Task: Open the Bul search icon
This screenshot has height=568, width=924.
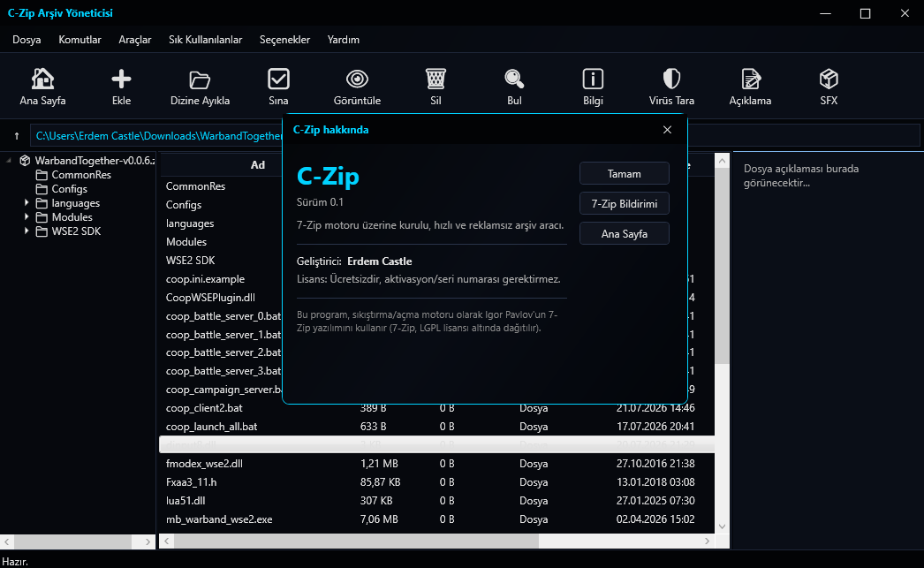Action: click(514, 79)
